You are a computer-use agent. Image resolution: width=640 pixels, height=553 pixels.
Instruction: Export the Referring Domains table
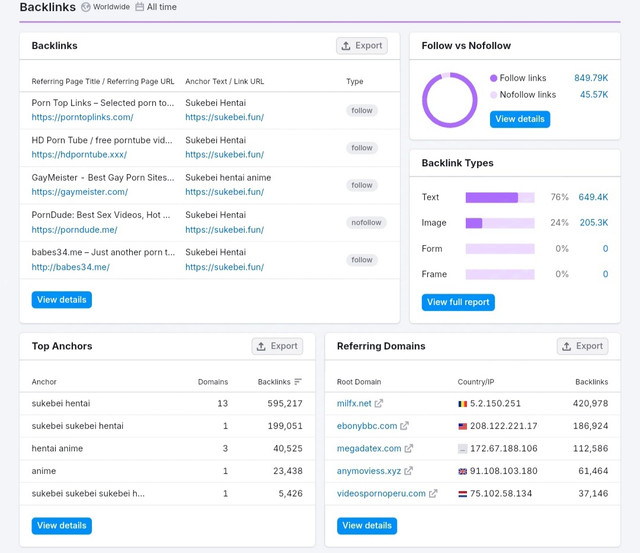point(582,346)
